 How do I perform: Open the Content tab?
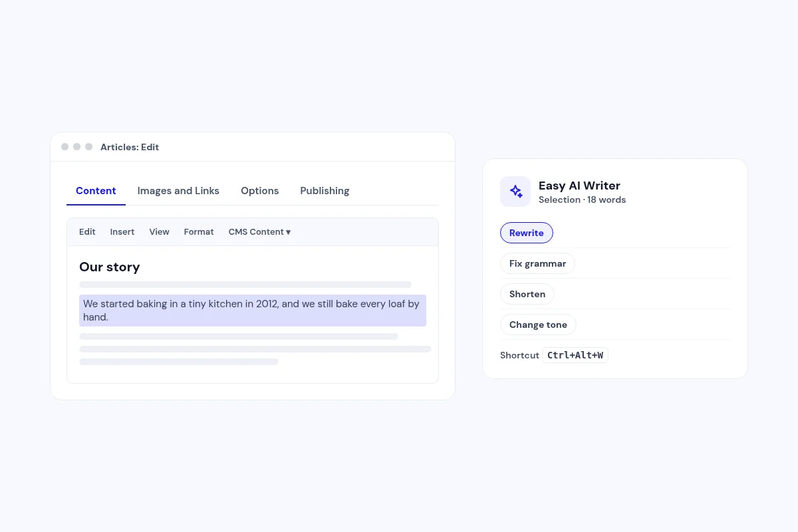click(x=96, y=191)
